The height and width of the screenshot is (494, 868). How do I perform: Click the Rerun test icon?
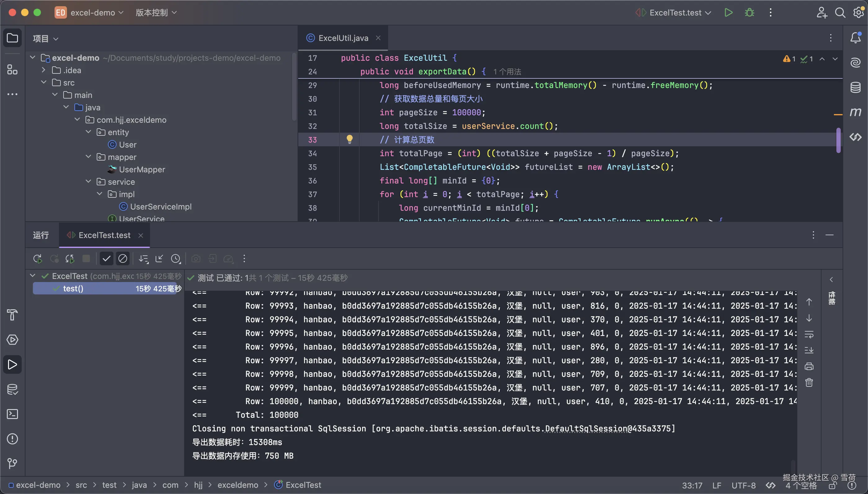coord(37,259)
